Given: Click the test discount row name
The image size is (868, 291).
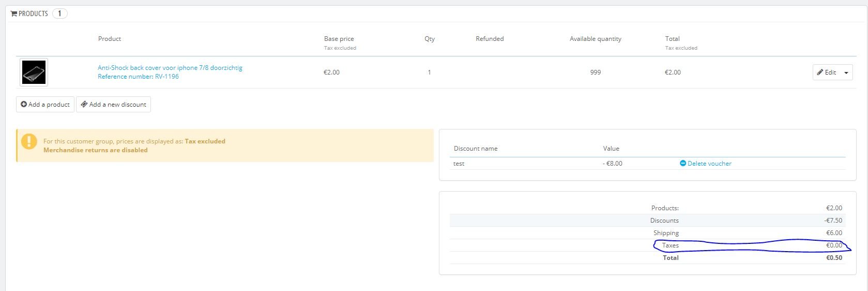Looking at the screenshot, I should pos(459,164).
